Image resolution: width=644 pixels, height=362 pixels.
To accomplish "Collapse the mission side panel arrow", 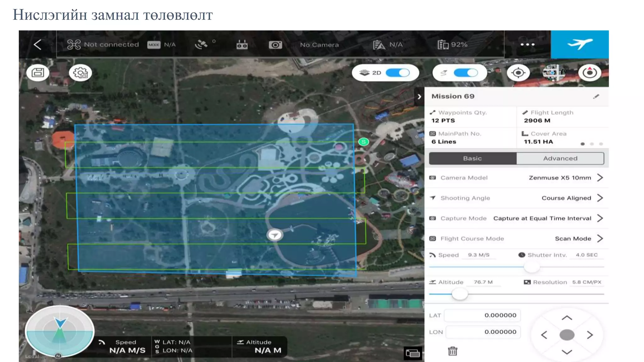I will pos(419,97).
